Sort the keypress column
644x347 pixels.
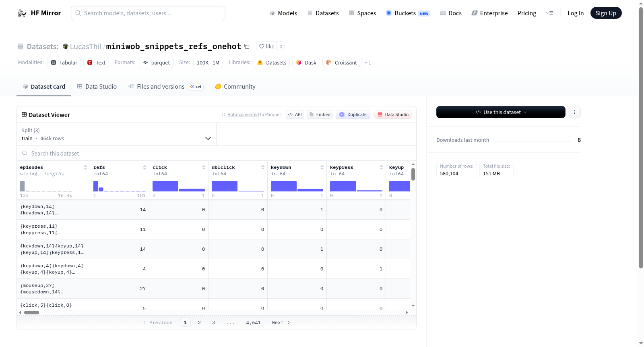(x=381, y=167)
